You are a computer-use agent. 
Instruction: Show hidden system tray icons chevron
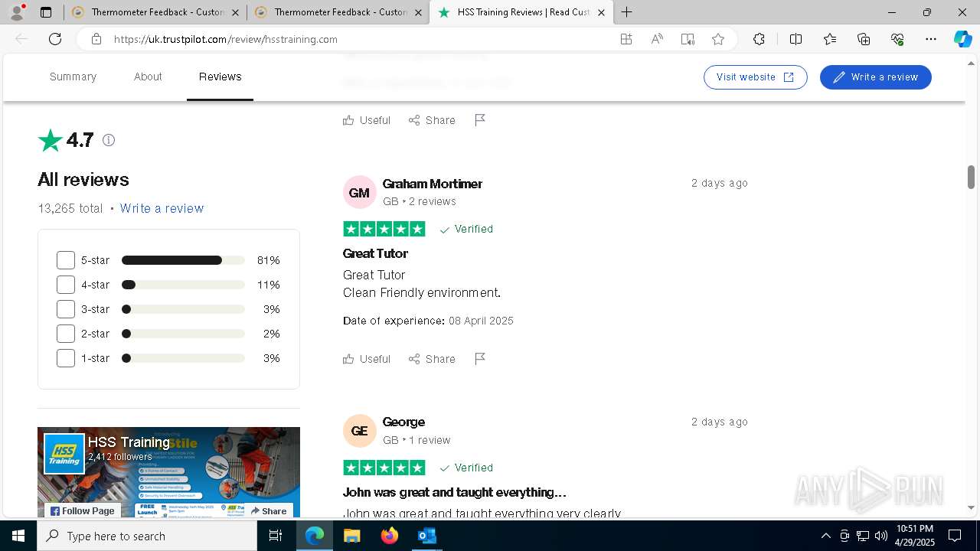(x=825, y=536)
